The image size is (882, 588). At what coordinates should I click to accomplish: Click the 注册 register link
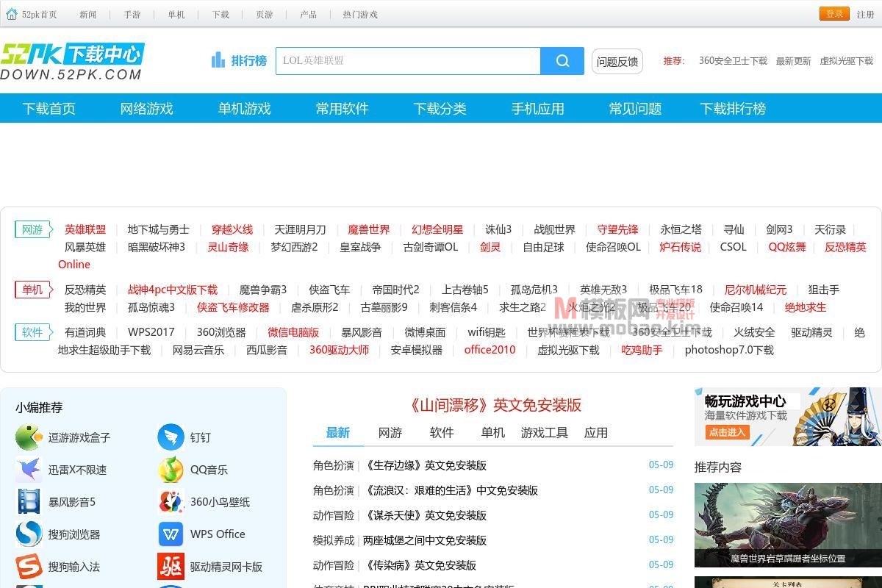pyautogui.click(x=865, y=14)
